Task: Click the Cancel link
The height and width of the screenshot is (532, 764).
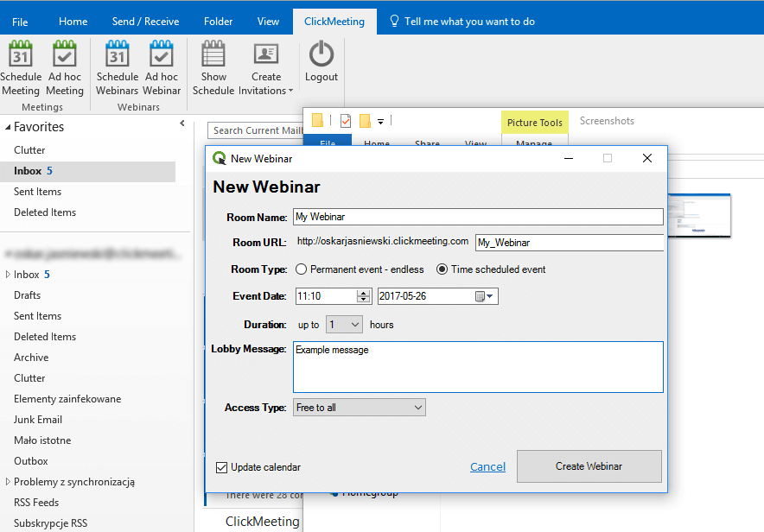Action: tap(487, 467)
